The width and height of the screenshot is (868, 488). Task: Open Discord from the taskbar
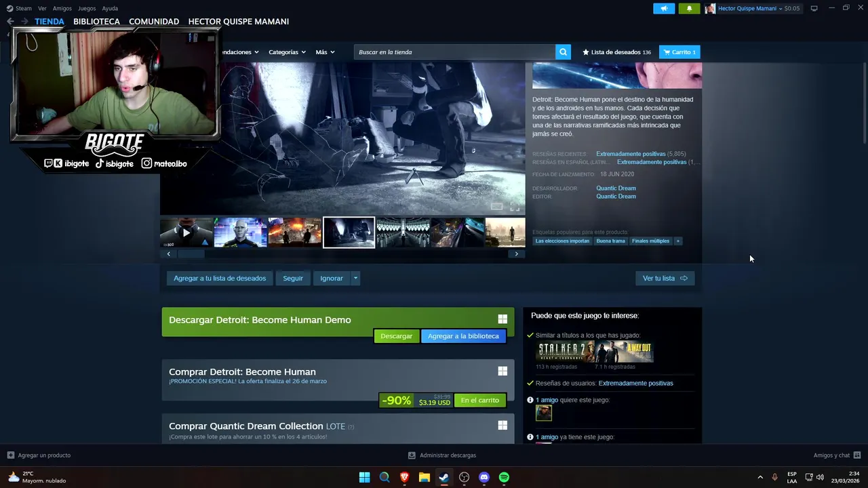point(484,477)
